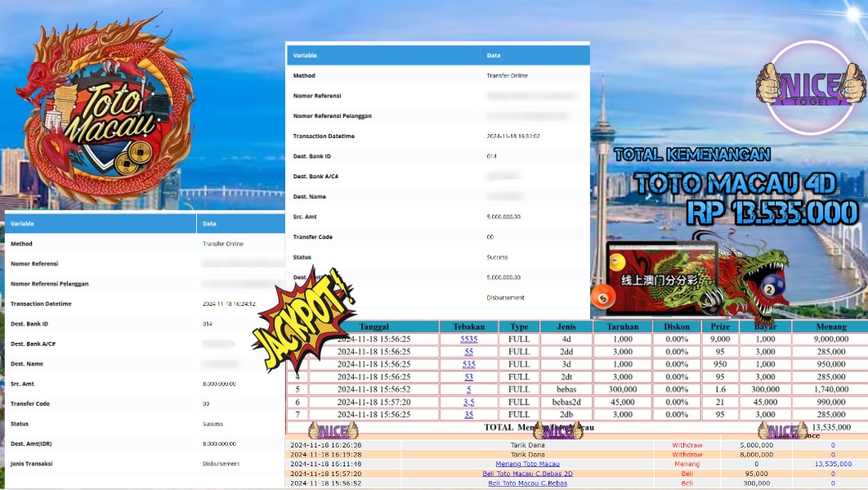Click the Taruhan column header

tap(622, 326)
